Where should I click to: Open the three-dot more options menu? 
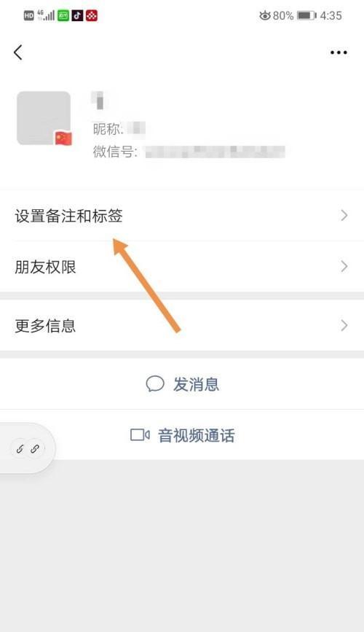[339, 52]
